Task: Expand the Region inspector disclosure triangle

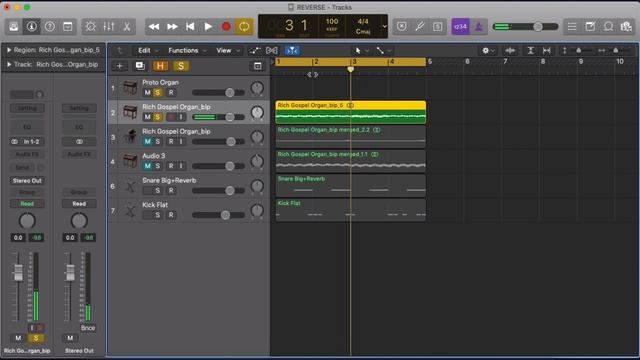Action: pos(9,50)
